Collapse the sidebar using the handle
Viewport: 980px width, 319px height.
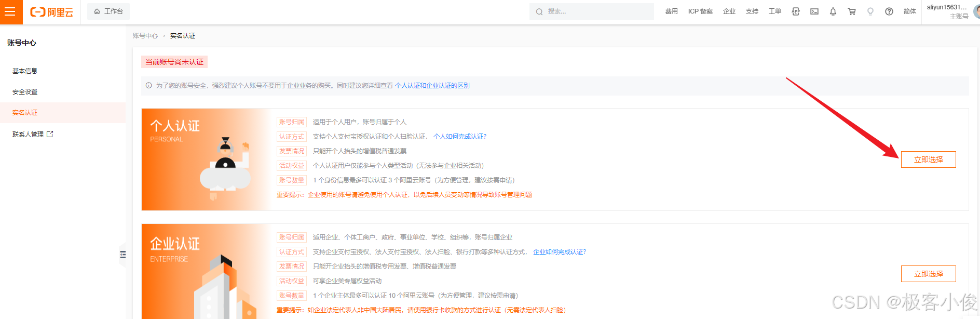tap(122, 255)
